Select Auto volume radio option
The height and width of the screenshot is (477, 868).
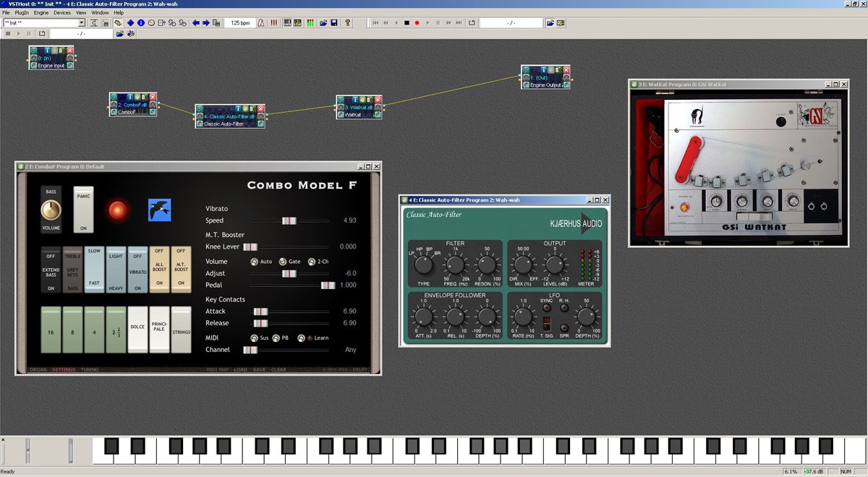254,262
